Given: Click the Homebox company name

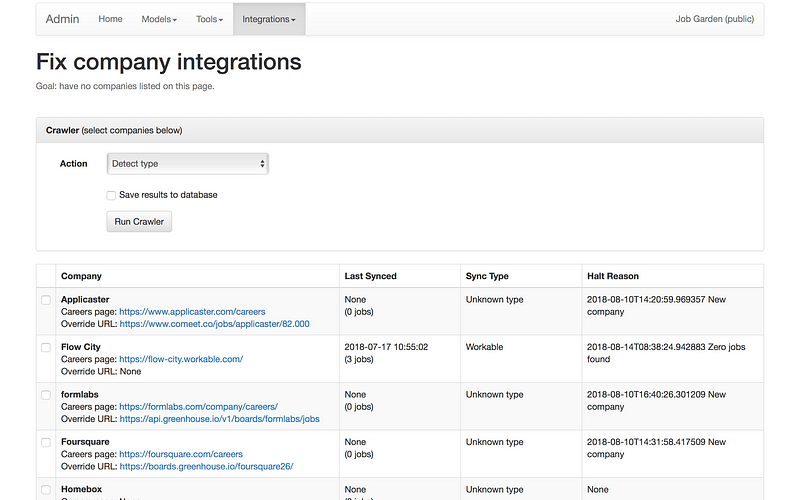Looking at the screenshot, I should point(82,489).
